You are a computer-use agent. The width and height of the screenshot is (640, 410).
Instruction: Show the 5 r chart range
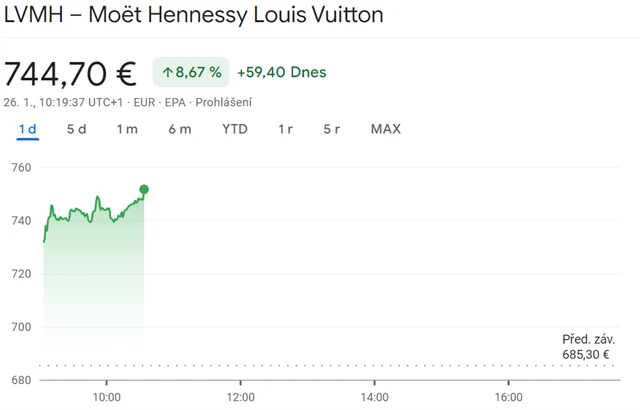coord(332,129)
